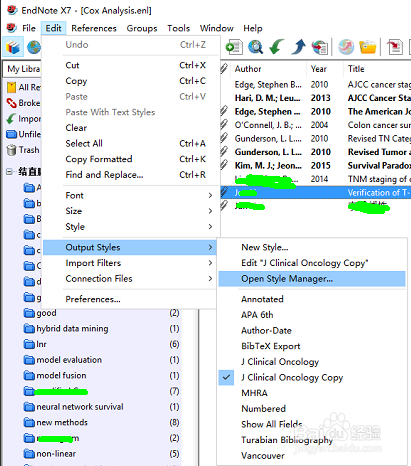Open the Window menu

[x=216, y=28]
